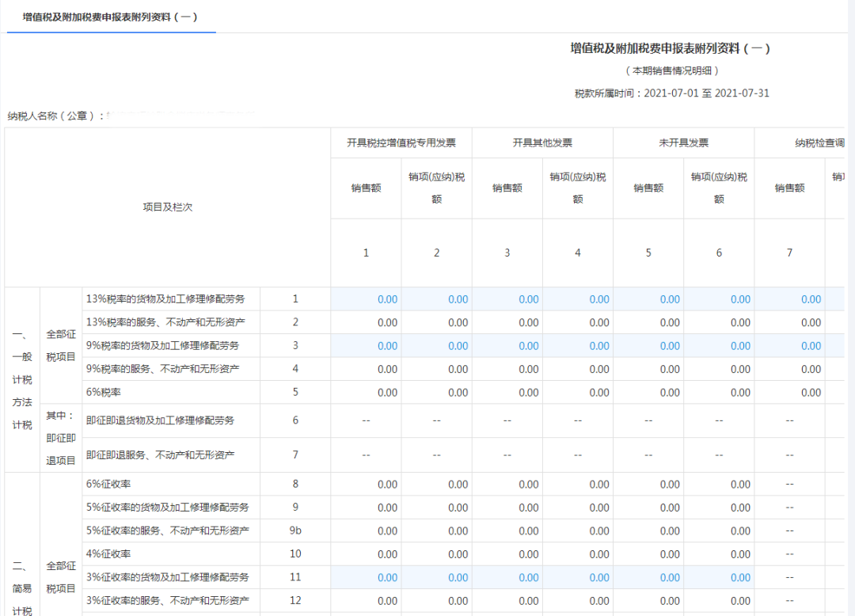Click the row label 9%税率的货物及加工修理修配劳务
This screenshot has height=616, width=855.
[x=162, y=346]
